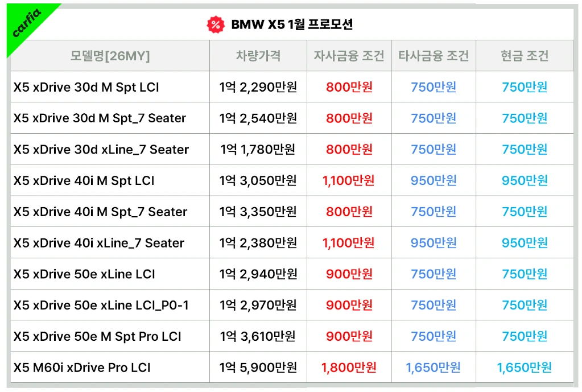Select the 자사금융 조건 column header
The image size is (582, 392).
click(349, 56)
